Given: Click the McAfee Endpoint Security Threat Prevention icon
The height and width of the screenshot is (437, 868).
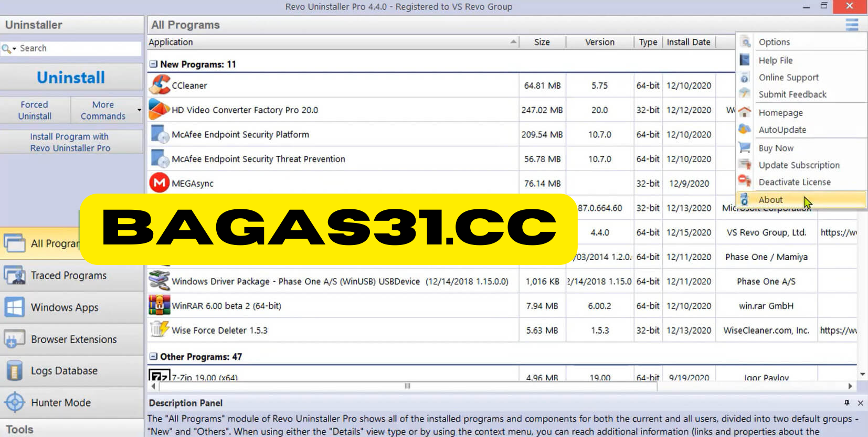Looking at the screenshot, I should tap(160, 159).
